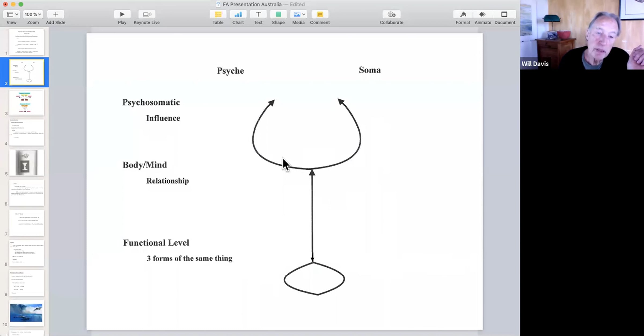Open the View dropdown menu
The height and width of the screenshot is (336, 644).
tap(12, 14)
